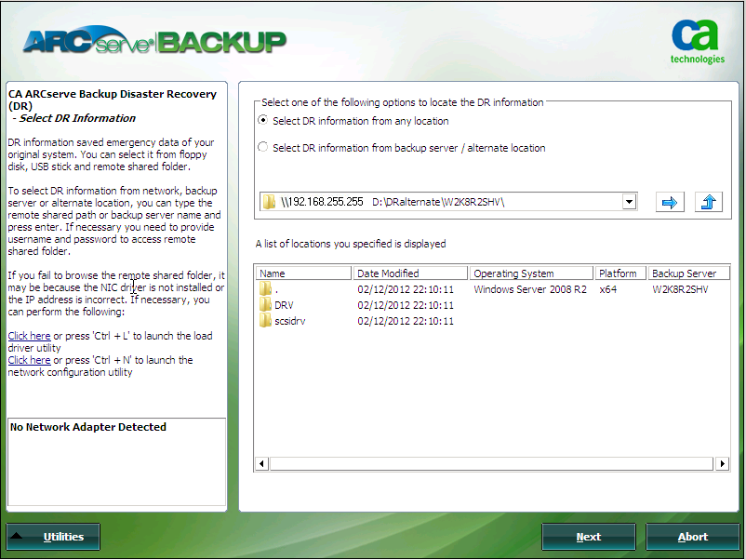This screenshot has height=560, width=746.
Task: Select the scsidrv folder icon
Action: [265, 321]
